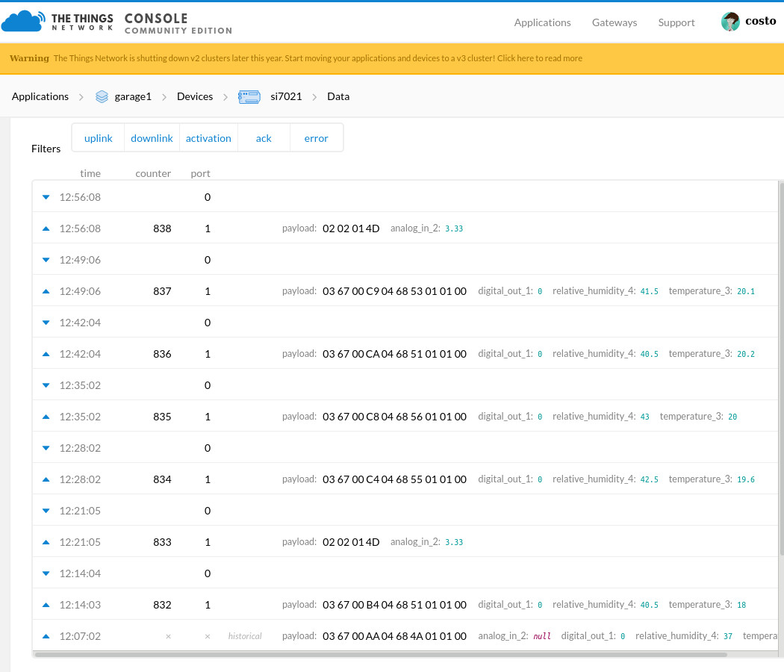Click the garage1 application stack icon
Image resolution: width=784 pixels, height=672 pixels.
pos(102,96)
